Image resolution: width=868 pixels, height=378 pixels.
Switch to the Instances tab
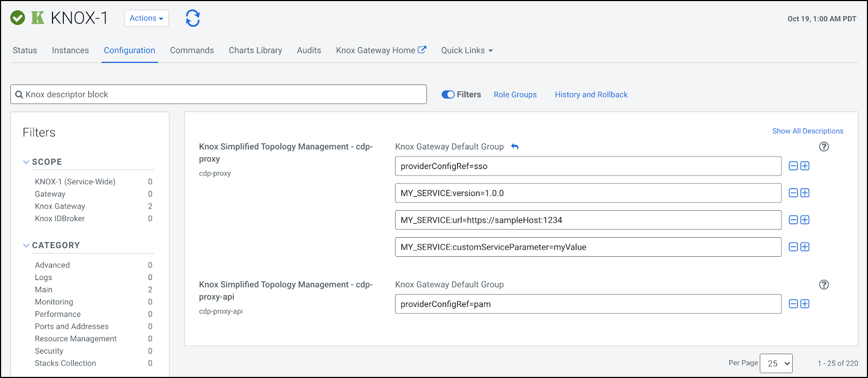pos(70,50)
